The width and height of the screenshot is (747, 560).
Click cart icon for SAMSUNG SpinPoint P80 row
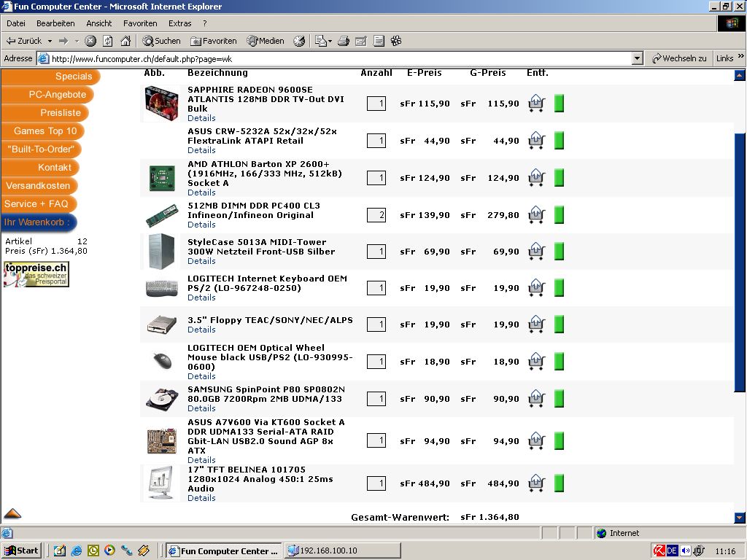click(537, 399)
